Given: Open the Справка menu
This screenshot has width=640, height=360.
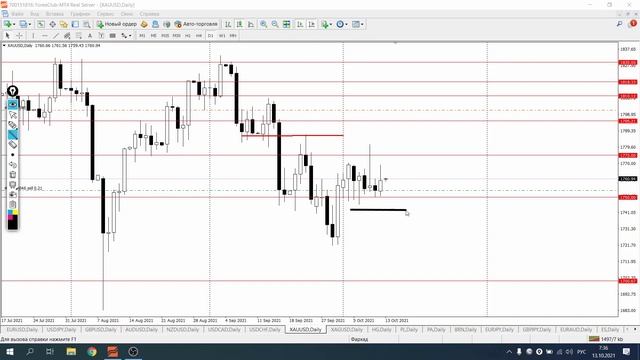Looking at the screenshot, I should click(149, 14).
